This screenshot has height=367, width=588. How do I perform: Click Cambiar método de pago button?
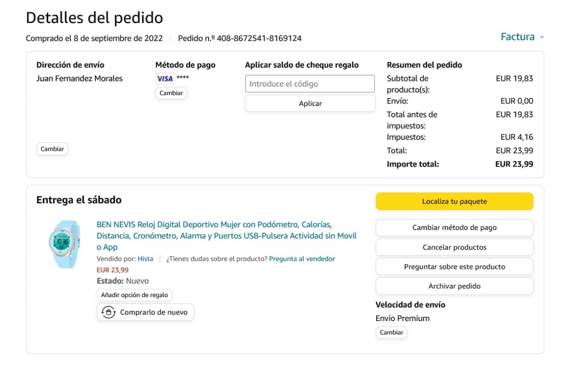pyautogui.click(x=454, y=228)
